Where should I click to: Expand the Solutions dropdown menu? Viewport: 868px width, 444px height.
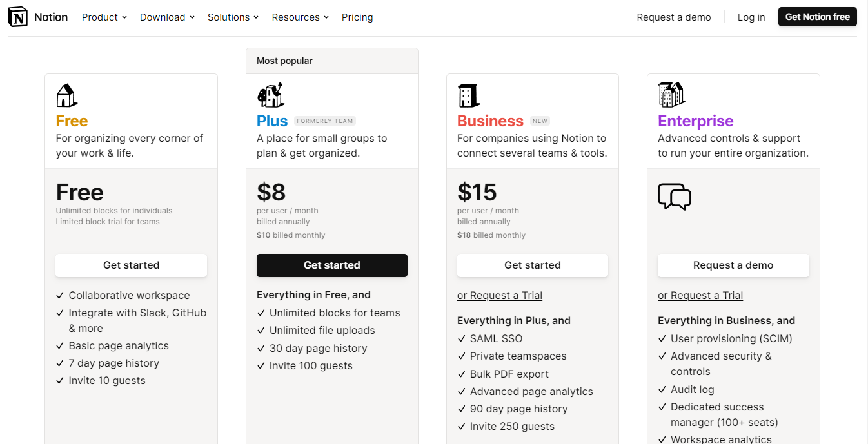tap(233, 17)
